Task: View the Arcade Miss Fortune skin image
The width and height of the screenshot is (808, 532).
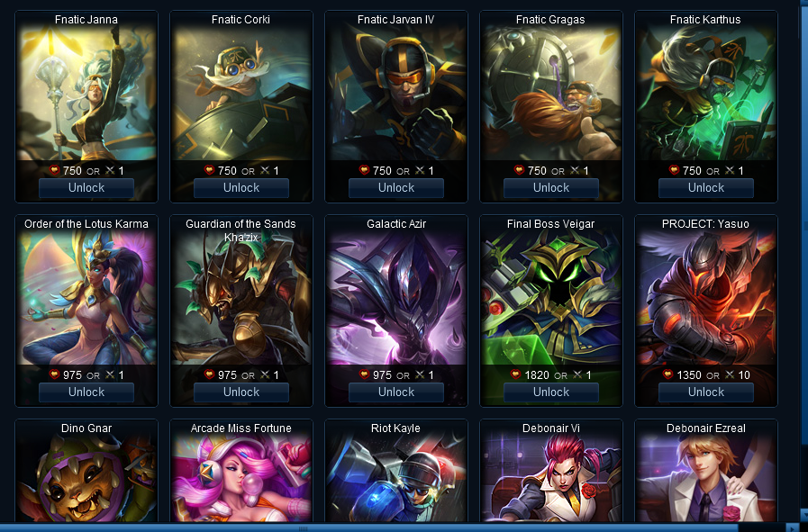Action: click(x=241, y=478)
